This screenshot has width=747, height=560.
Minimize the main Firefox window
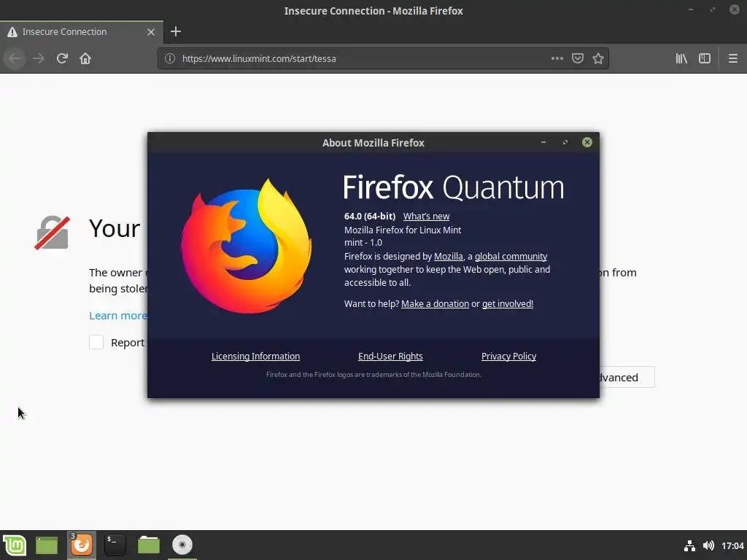(x=690, y=9)
